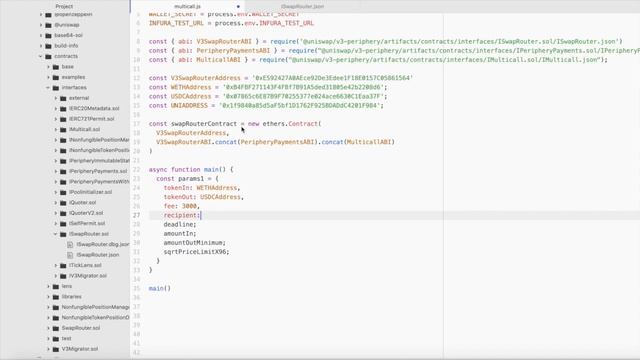Viewport: 640px width, 360px height.
Task: Click the NonfungibleTokenPositionD folder icon
Action: tap(56, 318)
